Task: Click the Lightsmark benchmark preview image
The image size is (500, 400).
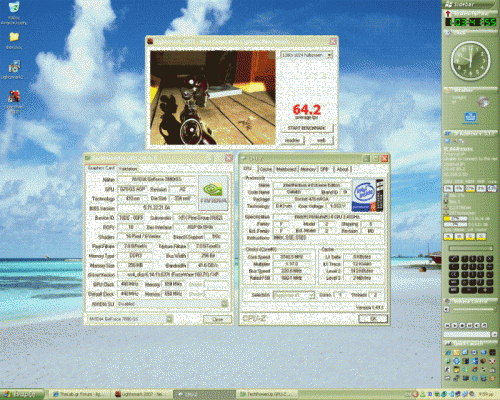Action: pos(213,97)
